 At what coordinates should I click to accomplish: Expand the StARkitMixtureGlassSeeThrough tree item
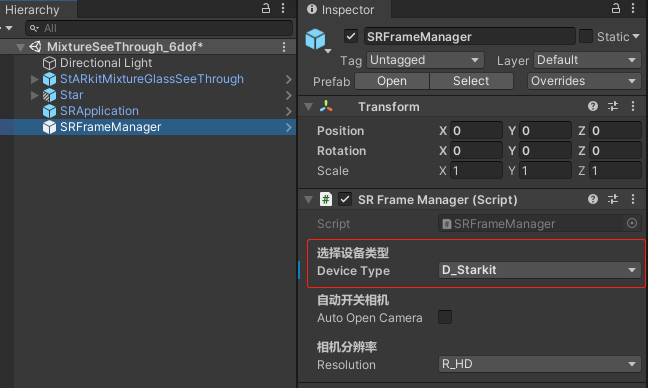35,79
